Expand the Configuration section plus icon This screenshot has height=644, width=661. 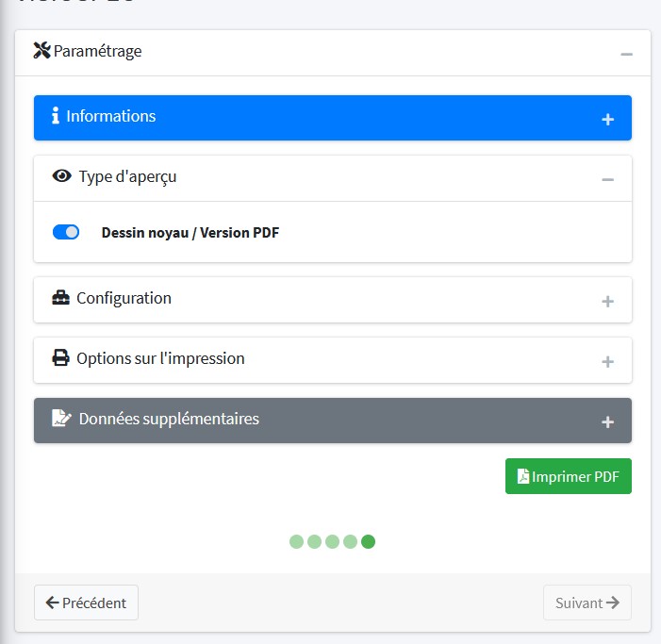click(607, 302)
